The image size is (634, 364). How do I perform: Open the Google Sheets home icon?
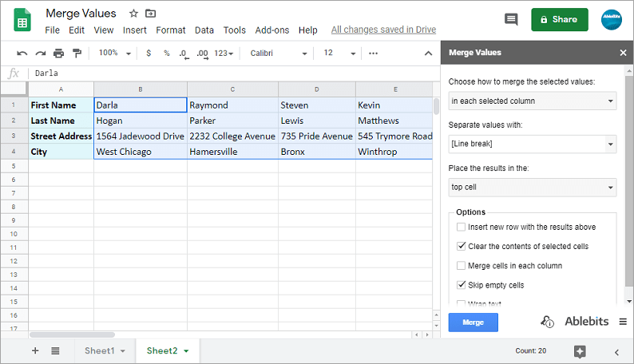[22, 20]
